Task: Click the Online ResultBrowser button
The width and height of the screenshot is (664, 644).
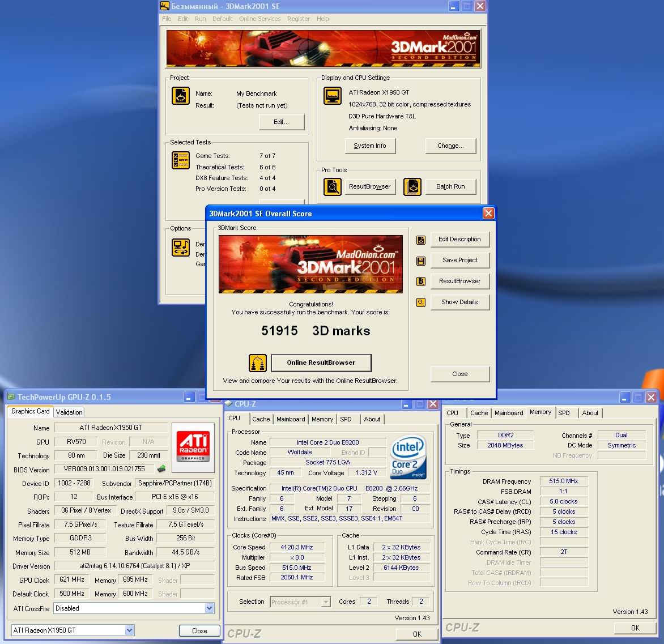Action: pyautogui.click(x=321, y=362)
